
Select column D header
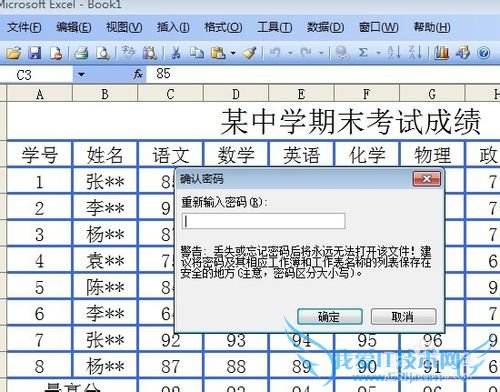[x=235, y=94]
